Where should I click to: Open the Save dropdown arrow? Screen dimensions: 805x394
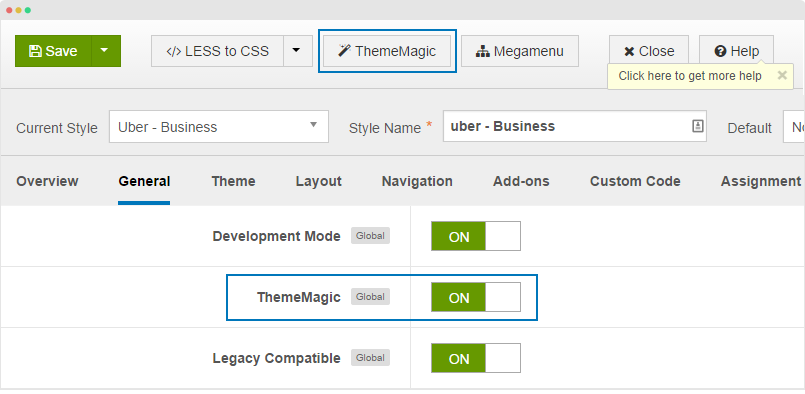click(x=106, y=51)
